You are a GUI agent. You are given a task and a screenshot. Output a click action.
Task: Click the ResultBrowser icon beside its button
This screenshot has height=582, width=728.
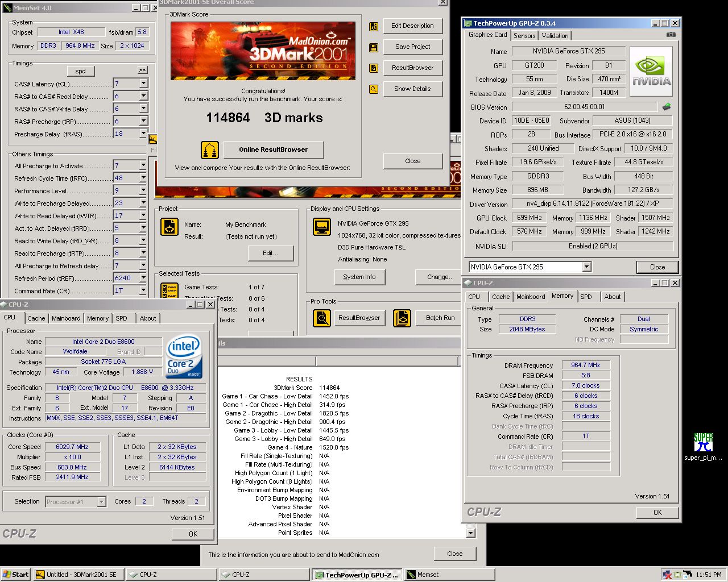(374, 68)
